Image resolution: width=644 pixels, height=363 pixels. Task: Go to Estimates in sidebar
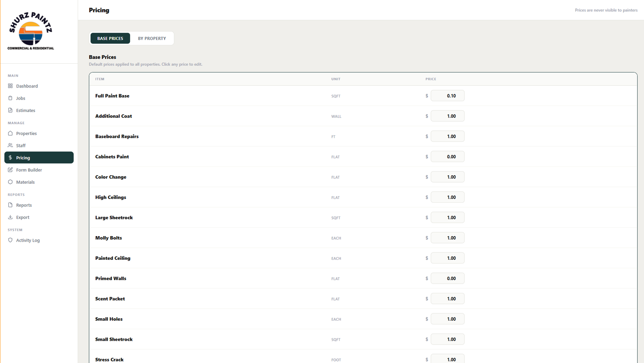26,110
